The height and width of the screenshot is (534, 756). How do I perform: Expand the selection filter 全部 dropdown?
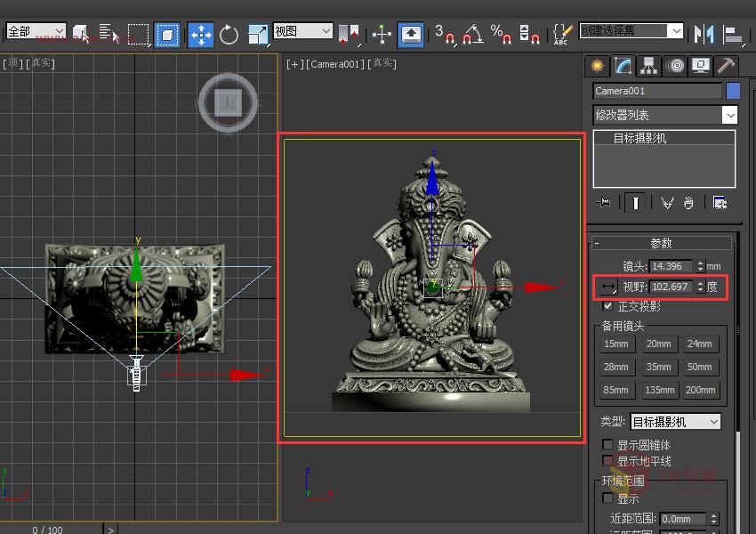(x=36, y=30)
